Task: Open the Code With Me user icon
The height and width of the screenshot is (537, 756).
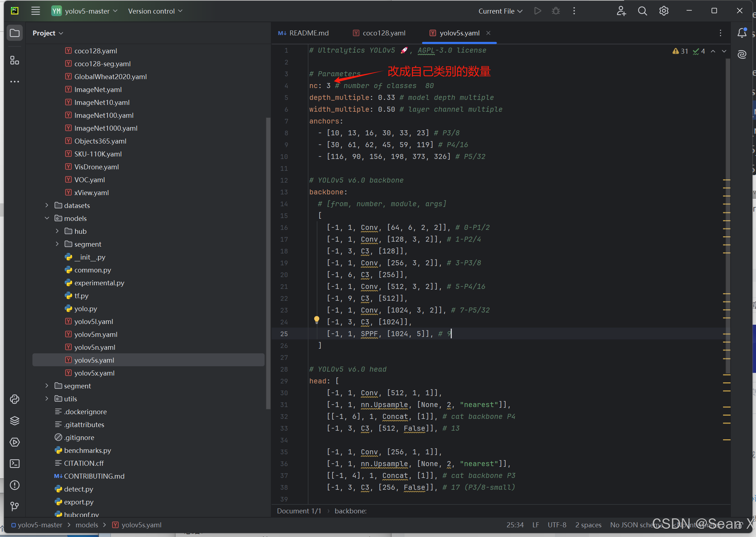Action: click(621, 11)
